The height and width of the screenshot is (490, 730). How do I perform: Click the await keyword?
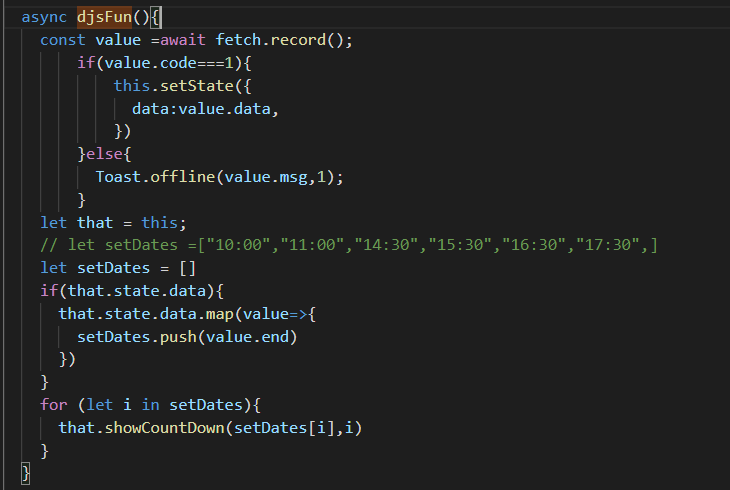pyautogui.click(x=182, y=40)
